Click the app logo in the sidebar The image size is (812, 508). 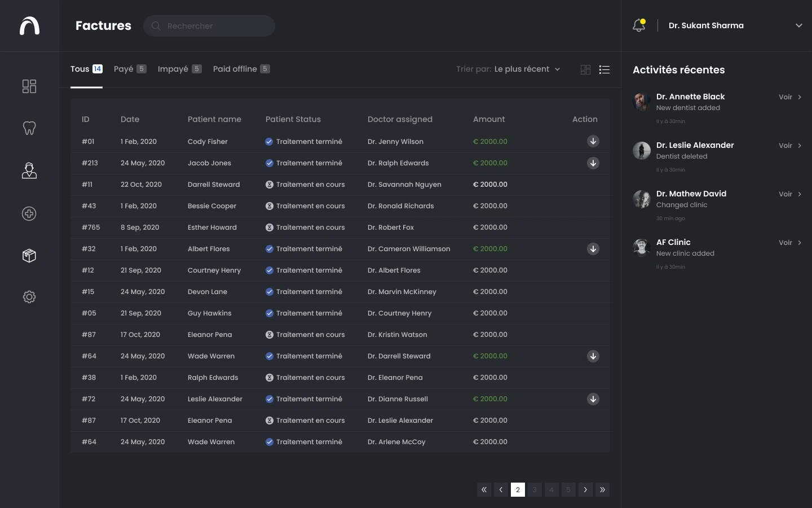click(29, 25)
